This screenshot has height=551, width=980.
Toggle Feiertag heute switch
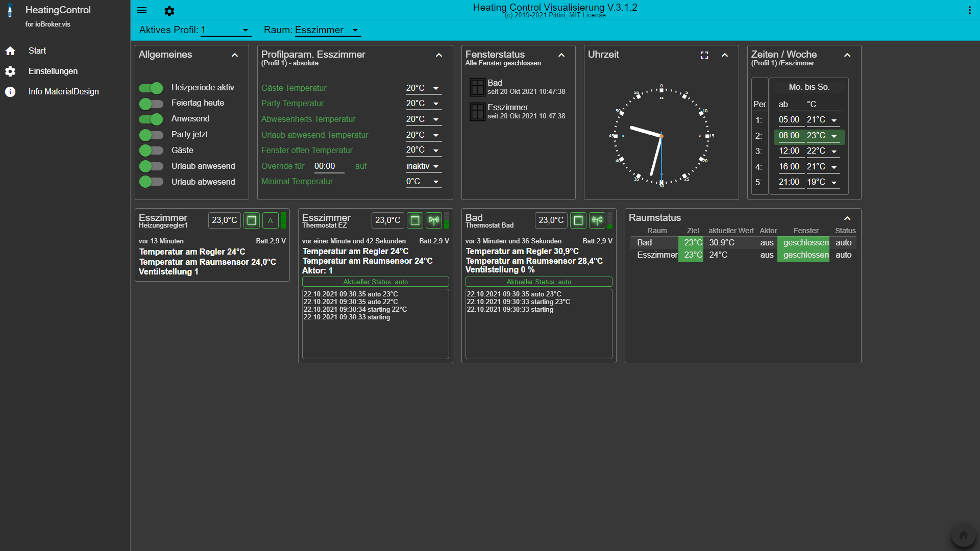pyautogui.click(x=151, y=104)
